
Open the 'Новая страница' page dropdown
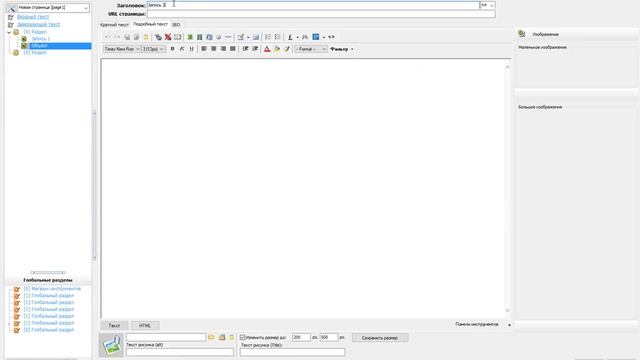point(53,8)
